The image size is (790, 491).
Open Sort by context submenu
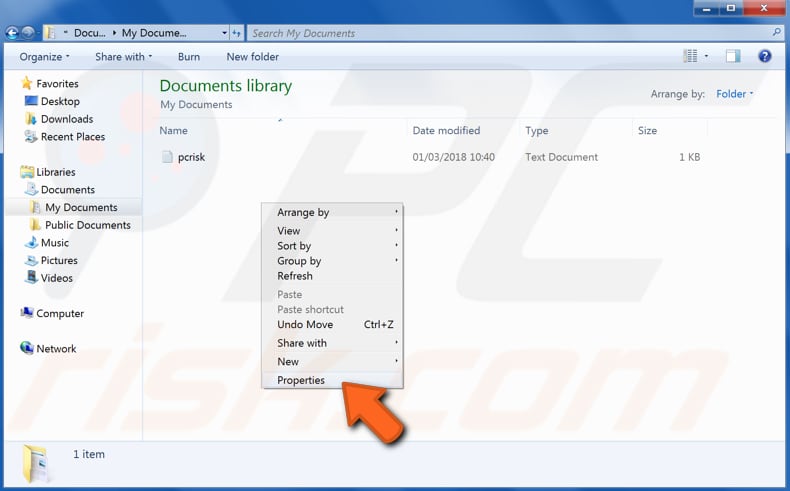coord(333,245)
